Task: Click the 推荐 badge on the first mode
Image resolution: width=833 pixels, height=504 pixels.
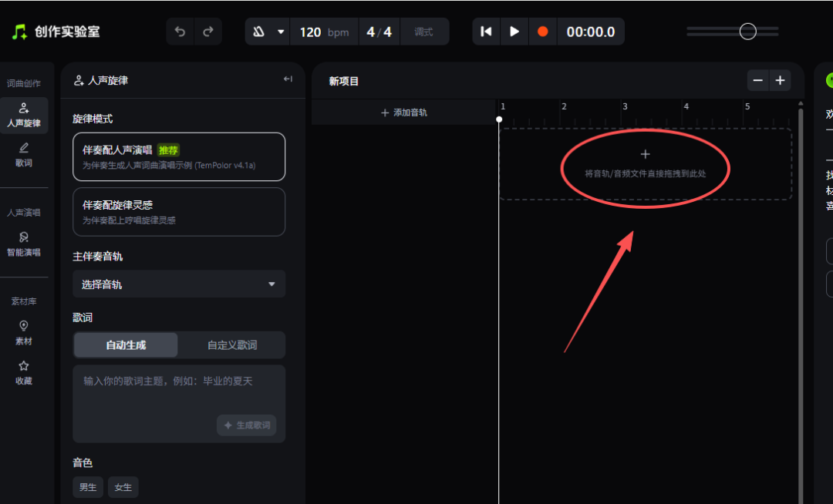Action: 168,150
